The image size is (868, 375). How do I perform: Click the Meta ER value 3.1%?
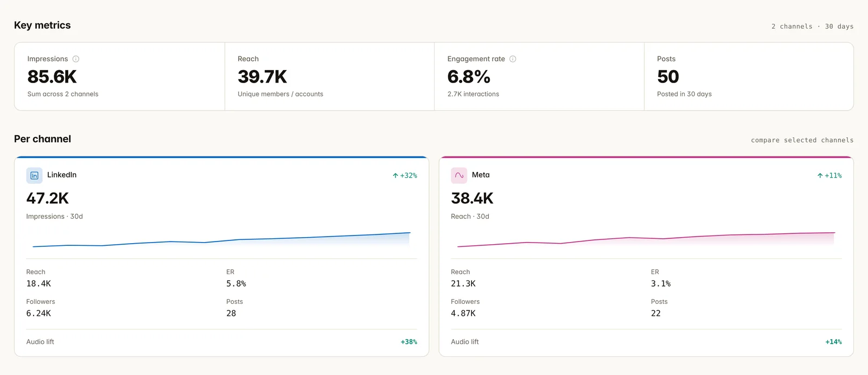coord(661,284)
